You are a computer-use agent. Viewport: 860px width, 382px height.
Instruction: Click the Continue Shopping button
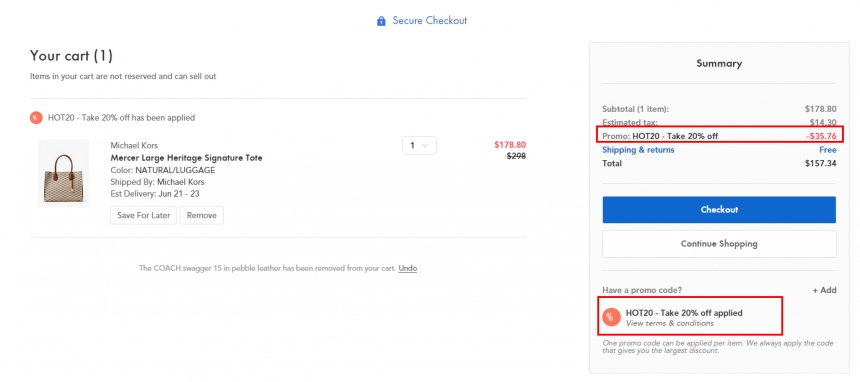tap(719, 244)
